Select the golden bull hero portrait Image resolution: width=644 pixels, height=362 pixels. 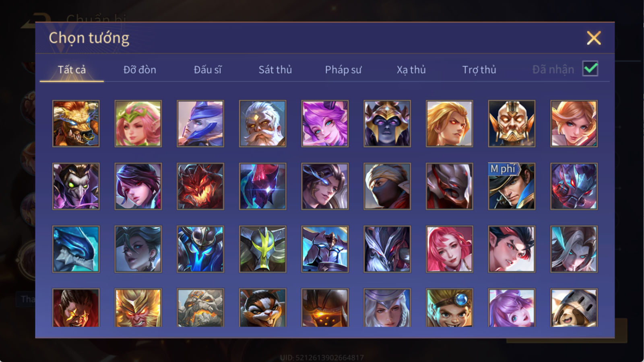[x=76, y=123]
